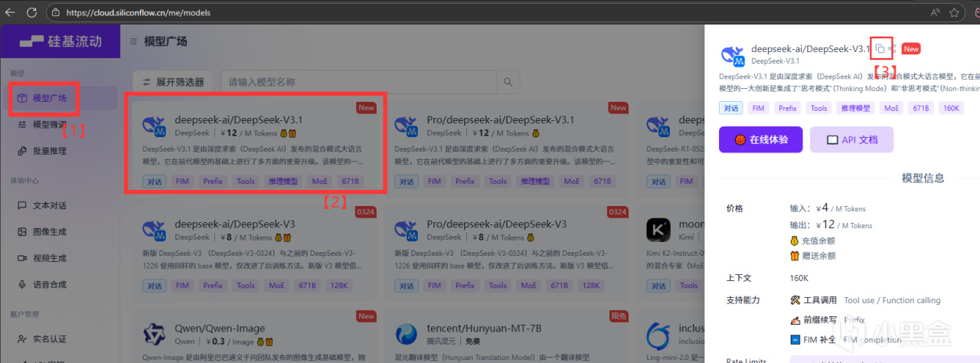Open the Pro/deepseek-ai/DeepSeek-V3 model card title
The height and width of the screenshot is (363, 980).
pos(497,224)
